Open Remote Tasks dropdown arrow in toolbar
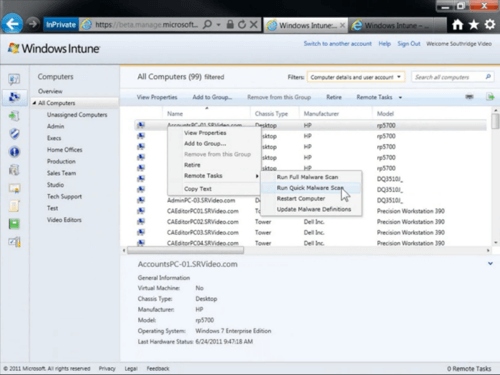 [400, 97]
